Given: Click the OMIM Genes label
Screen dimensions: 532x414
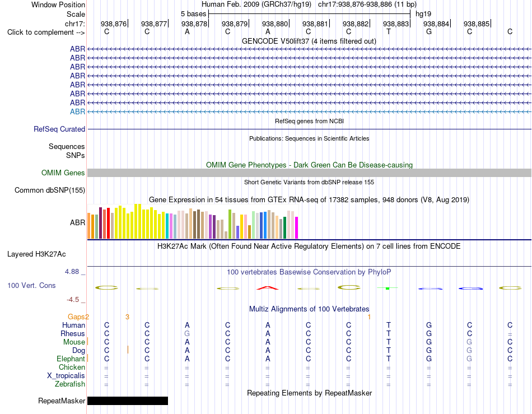Looking at the screenshot, I should coord(63,173).
